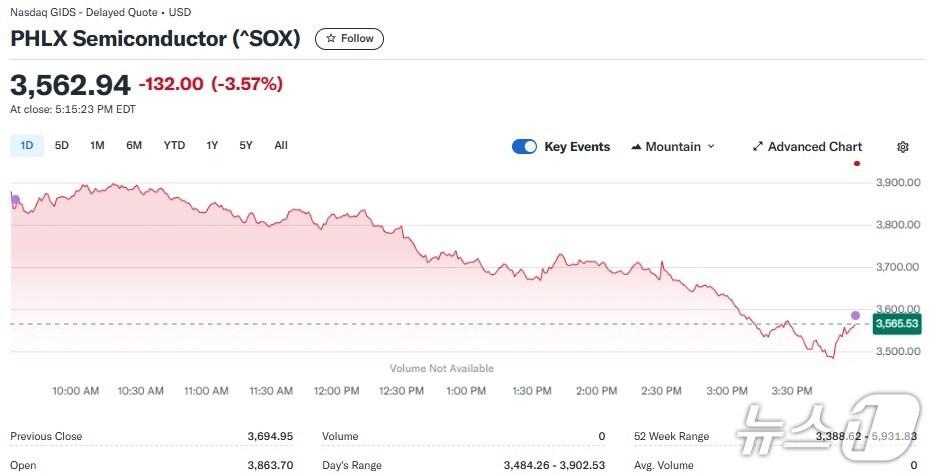
Task: Click the Advanced Chart expand arrows icon
Action: [x=758, y=147]
